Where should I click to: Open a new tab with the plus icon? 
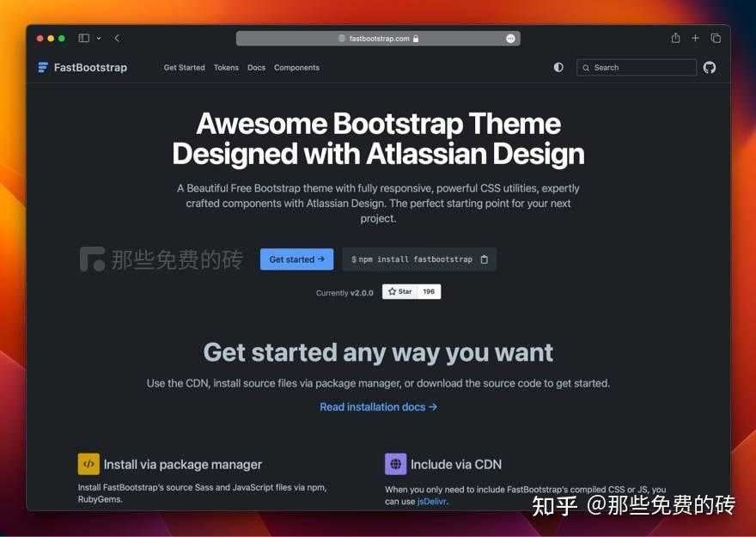696,38
